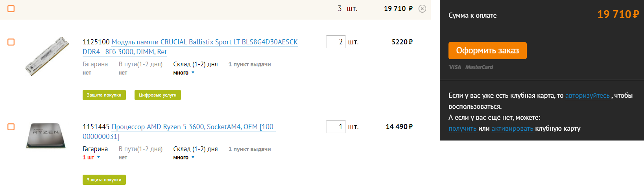Open the AMD Ryzen processor product image
Screen dimensions: 644x188
point(46,135)
